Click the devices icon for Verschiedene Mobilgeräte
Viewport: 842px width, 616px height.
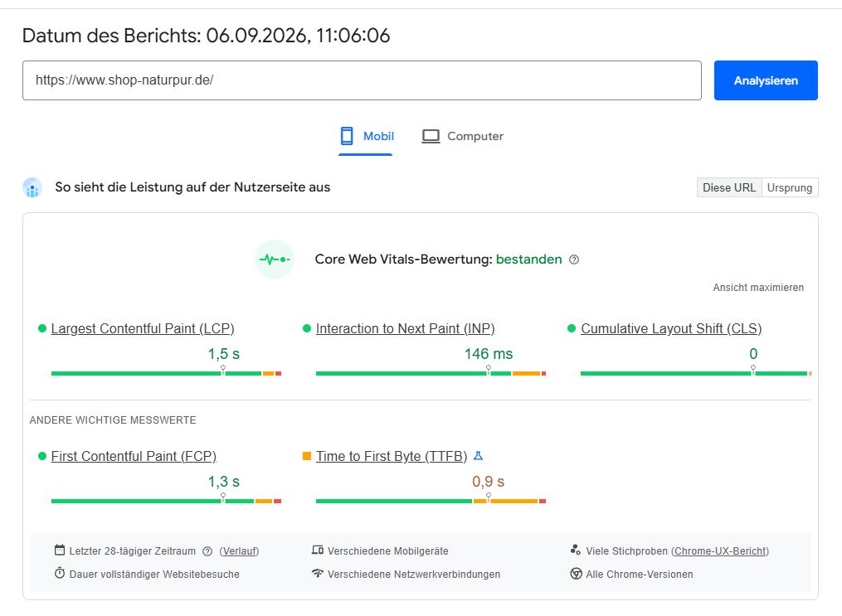(318, 550)
